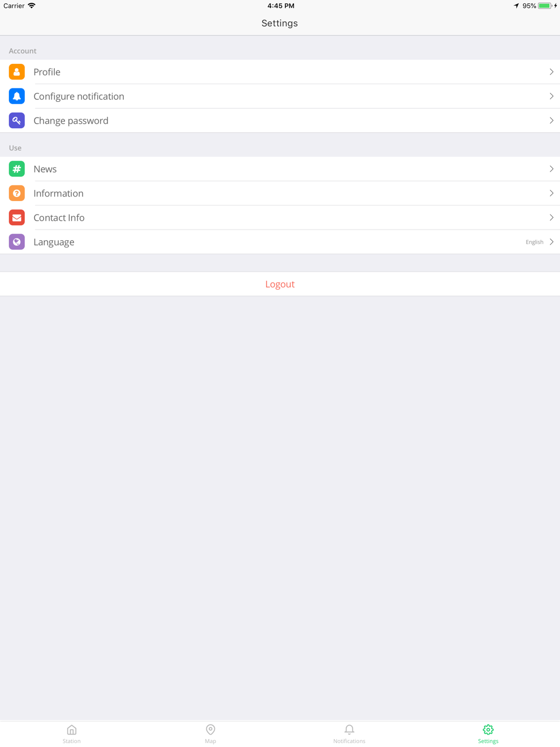Tap the green hashtag News icon
This screenshot has width=560, height=747.
point(17,169)
